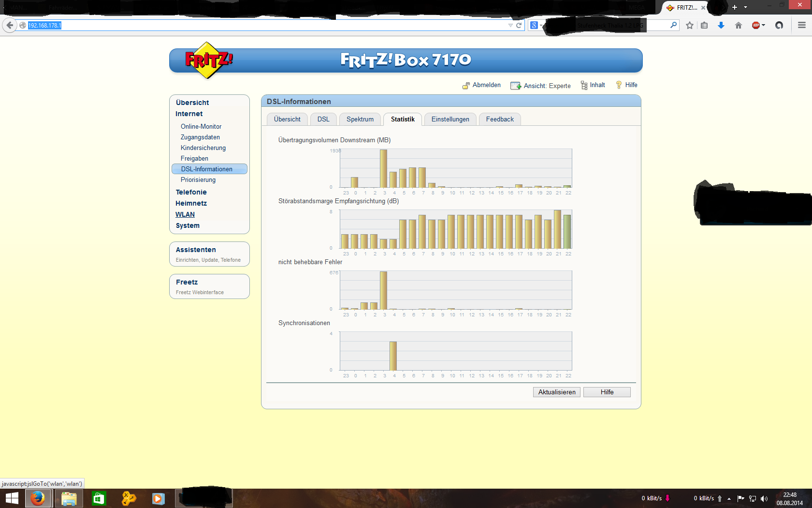Click the FRITZ! logo
This screenshot has height=508, width=812.
tap(209, 60)
